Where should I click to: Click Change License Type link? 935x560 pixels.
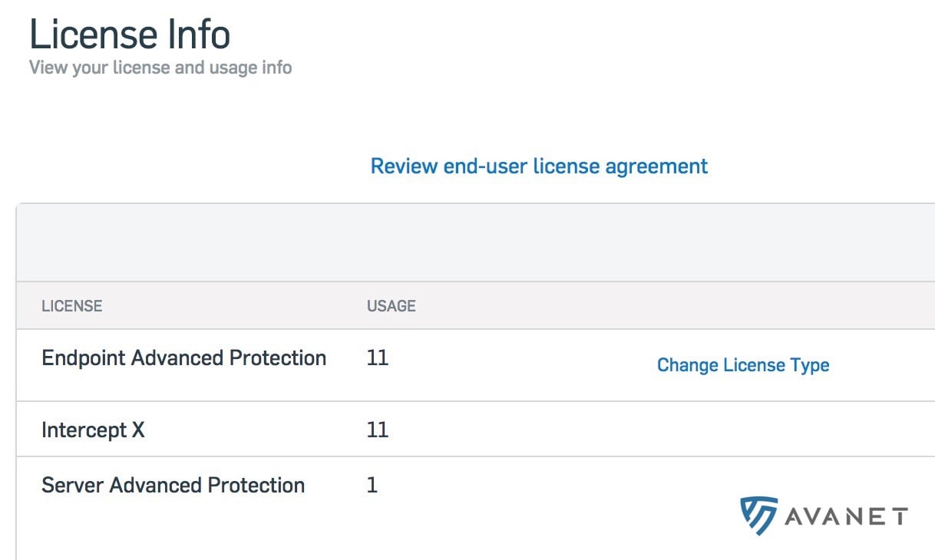743,365
